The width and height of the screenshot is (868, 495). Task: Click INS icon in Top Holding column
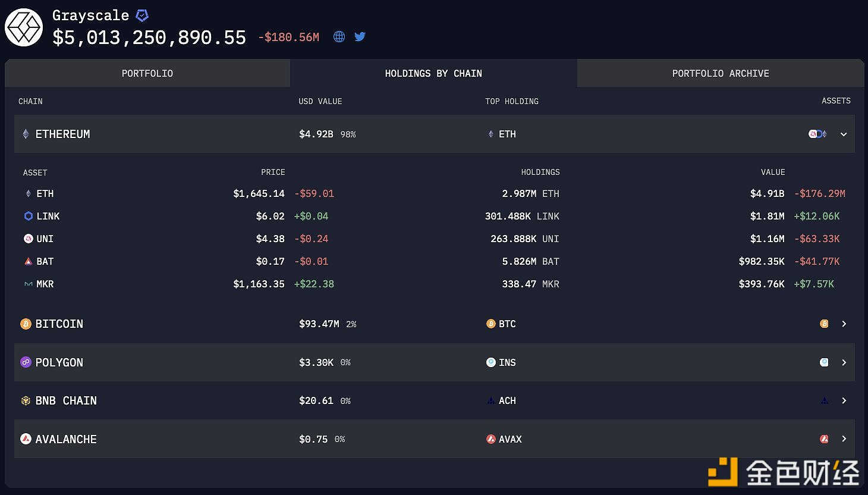point(490,362)
